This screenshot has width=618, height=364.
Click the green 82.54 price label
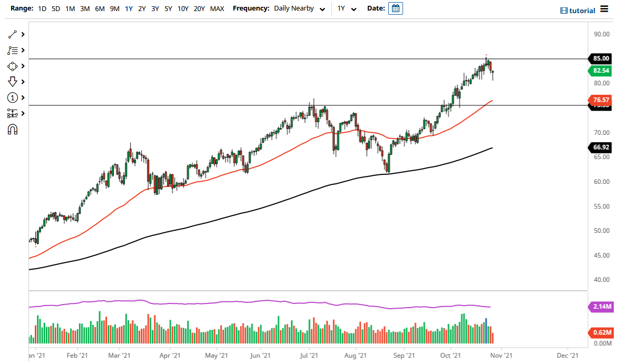(600, 71)
